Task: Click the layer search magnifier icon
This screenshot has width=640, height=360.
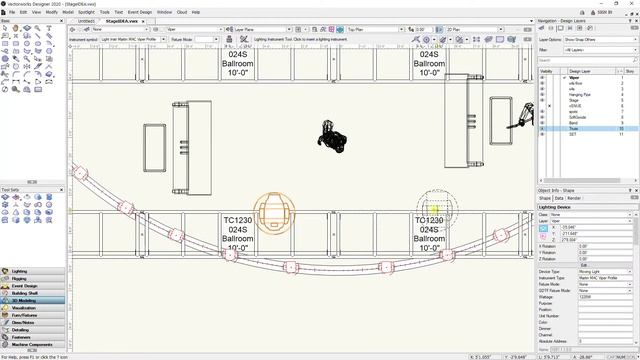Action: (635, 60)
